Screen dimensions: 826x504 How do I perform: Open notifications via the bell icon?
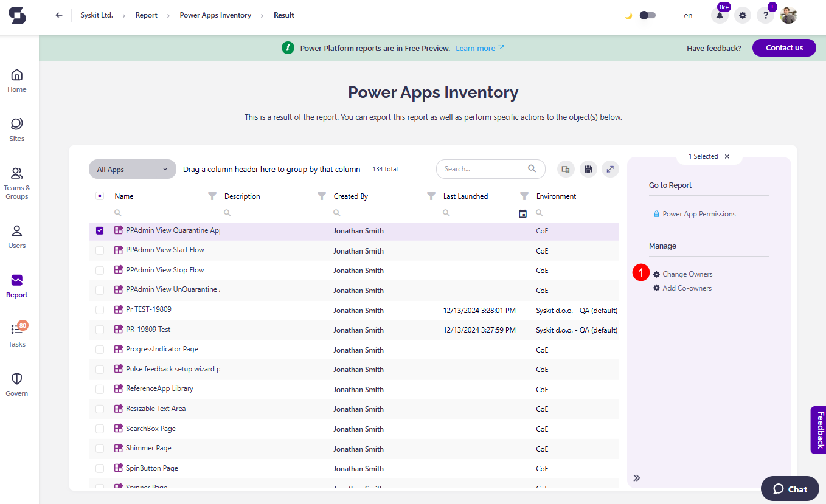click(720, 15)
